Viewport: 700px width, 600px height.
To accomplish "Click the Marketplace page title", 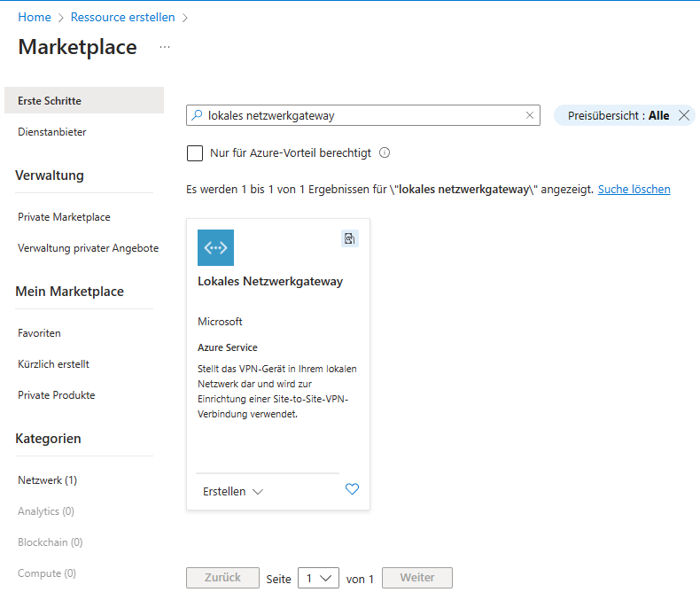I will (x=77, y=47).
